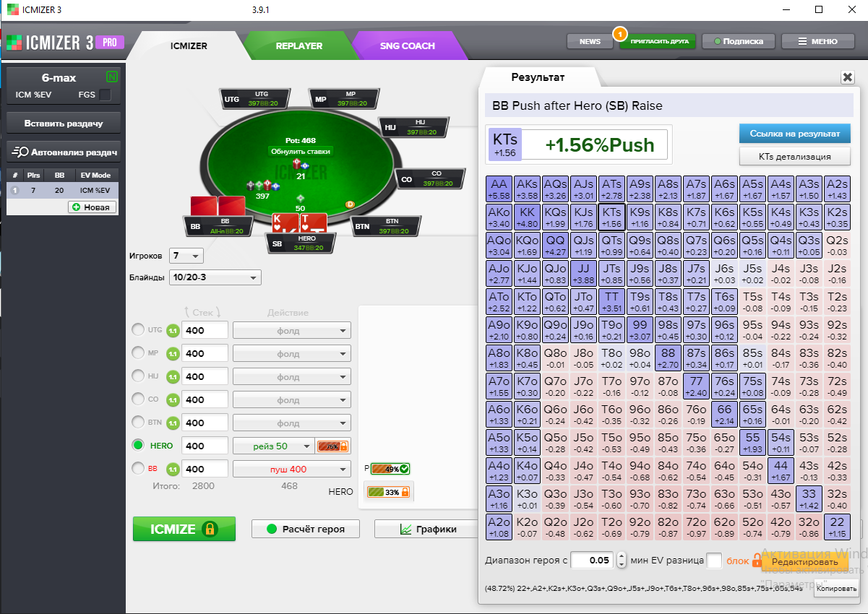Open UTG action dropdown (фолд)
Viewport: 868px width, 614px height.
(292, 331)
